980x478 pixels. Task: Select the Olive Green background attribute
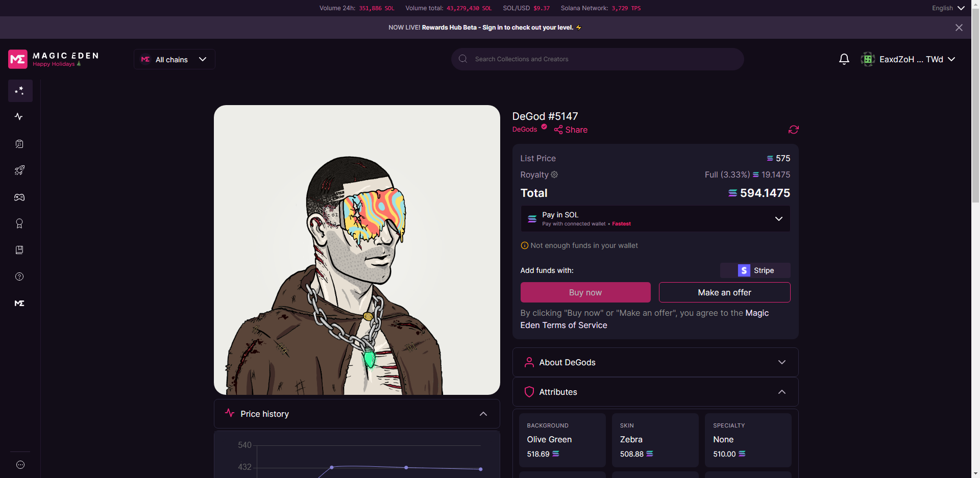coord(562,440)
